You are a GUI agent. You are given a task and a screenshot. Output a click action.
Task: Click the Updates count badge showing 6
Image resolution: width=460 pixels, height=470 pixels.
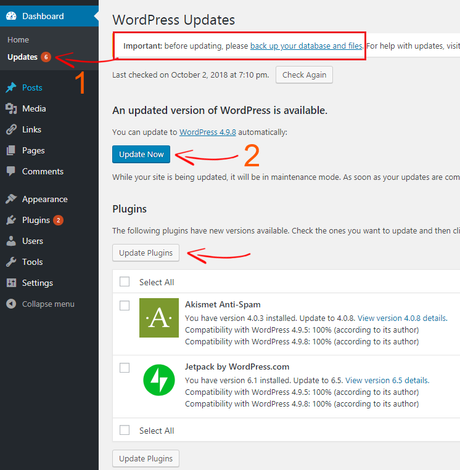(46, 57)
